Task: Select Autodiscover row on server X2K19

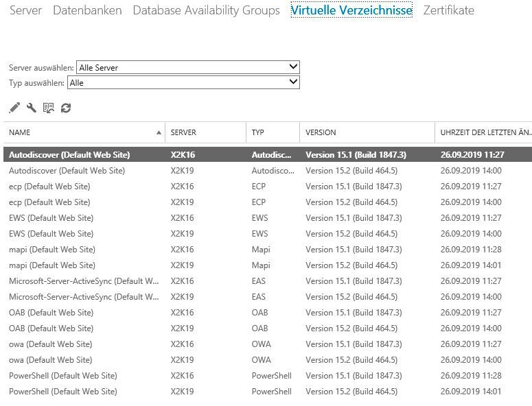Action: pyautogui.click(x=268, y=171)
